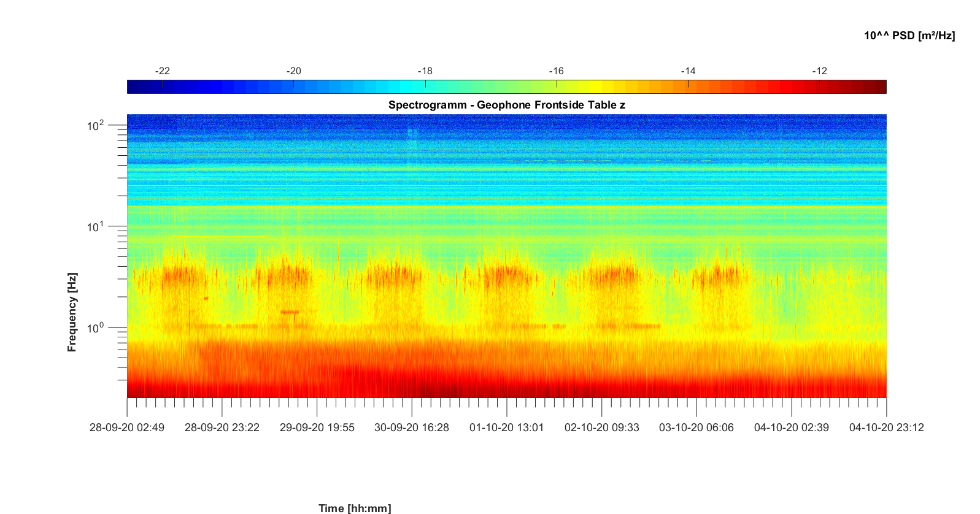Click the time tick '28-09-20 23:22'

point(222,428)
